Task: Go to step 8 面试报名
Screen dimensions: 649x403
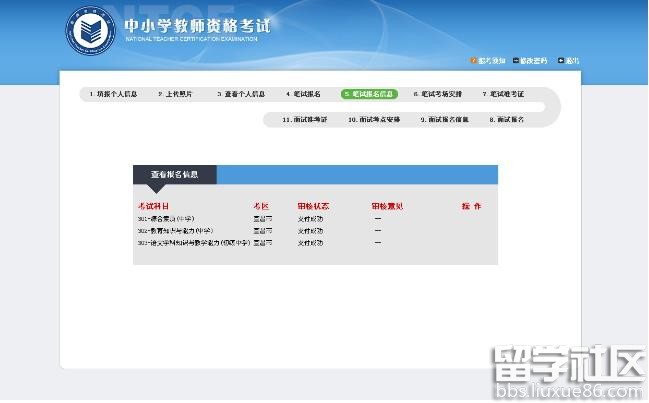Action: tap(507, 119)
